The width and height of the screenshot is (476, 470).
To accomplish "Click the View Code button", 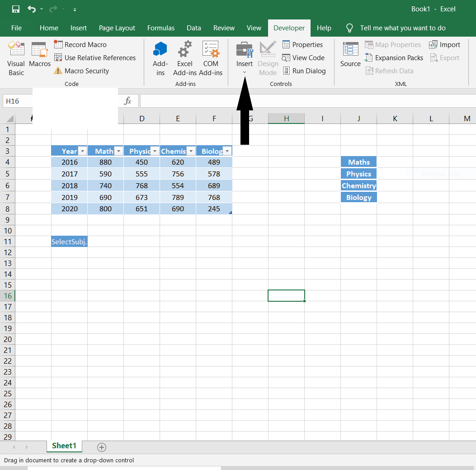I will pyautogui.click(x=303, y=58).
